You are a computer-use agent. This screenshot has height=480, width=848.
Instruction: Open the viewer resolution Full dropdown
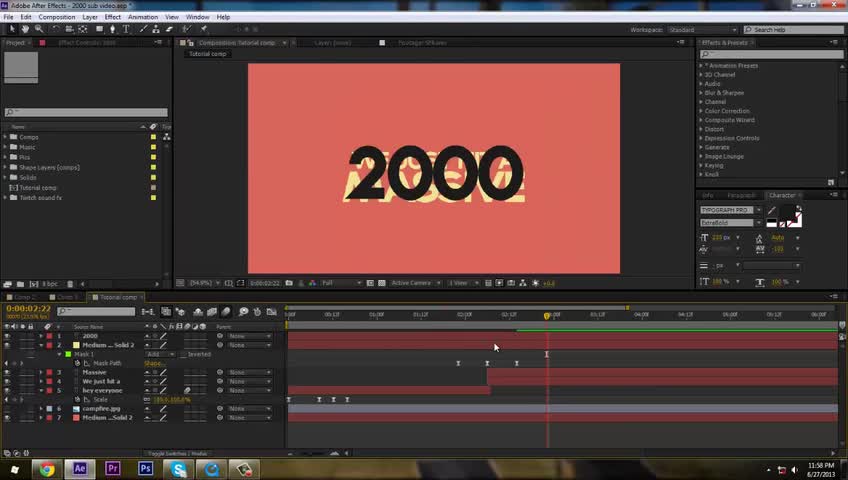click(x=341, y=283)
